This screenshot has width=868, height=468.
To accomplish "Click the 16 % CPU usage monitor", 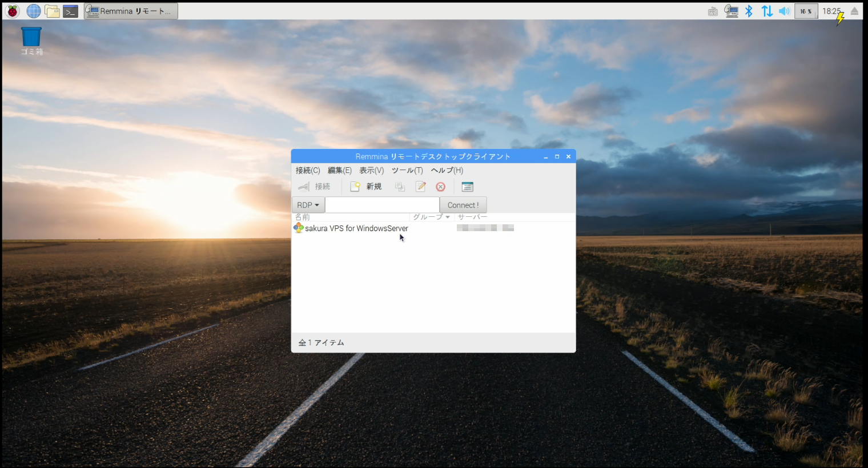I will tap(806, 11).
